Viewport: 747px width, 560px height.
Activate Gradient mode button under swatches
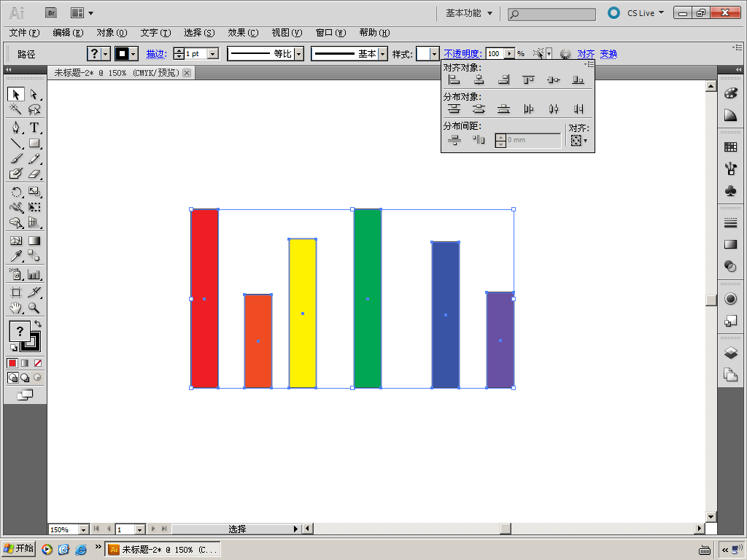click(25, 363)
